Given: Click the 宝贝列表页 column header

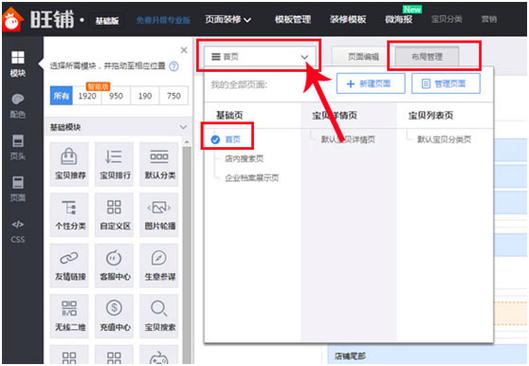Looking at the screenshot, I should [x=430, y=115].
